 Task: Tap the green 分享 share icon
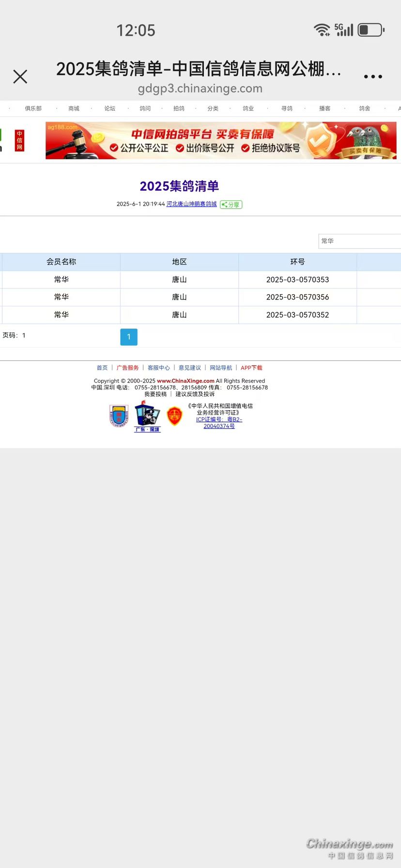coord(231,205)
